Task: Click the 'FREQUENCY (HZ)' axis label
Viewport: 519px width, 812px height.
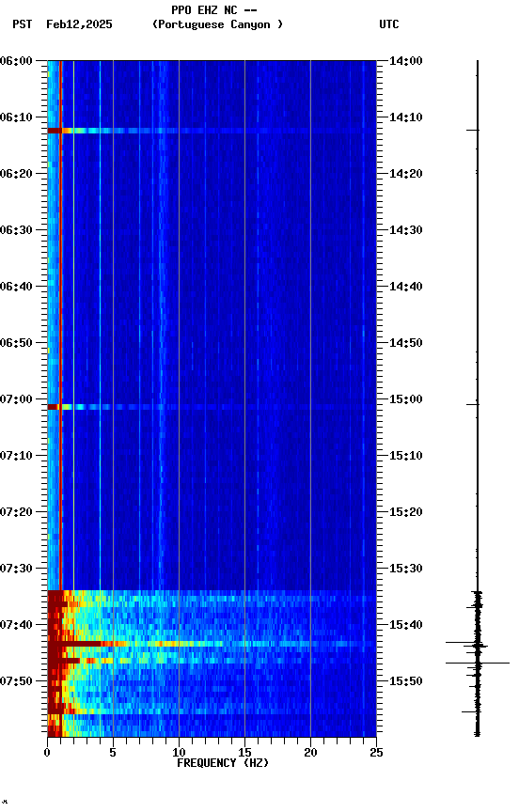Action: click(x=223, y=763)
